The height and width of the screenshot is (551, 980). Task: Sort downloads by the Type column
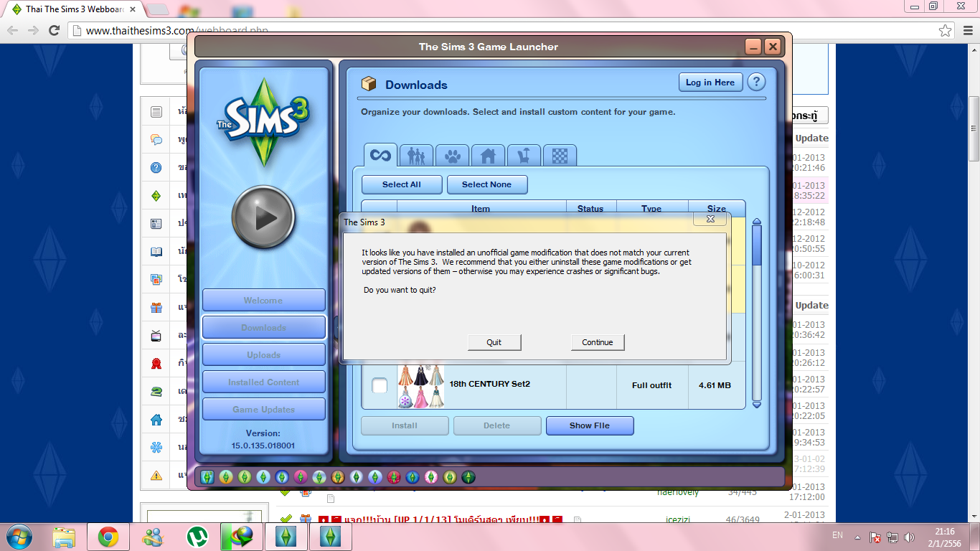[651, 208]
